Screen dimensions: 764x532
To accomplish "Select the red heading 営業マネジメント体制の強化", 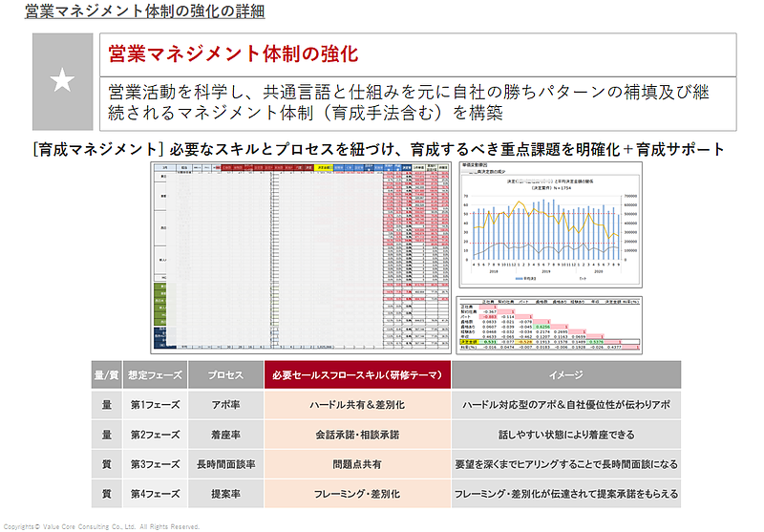I will pyautogui.click(x=233, y=53).
